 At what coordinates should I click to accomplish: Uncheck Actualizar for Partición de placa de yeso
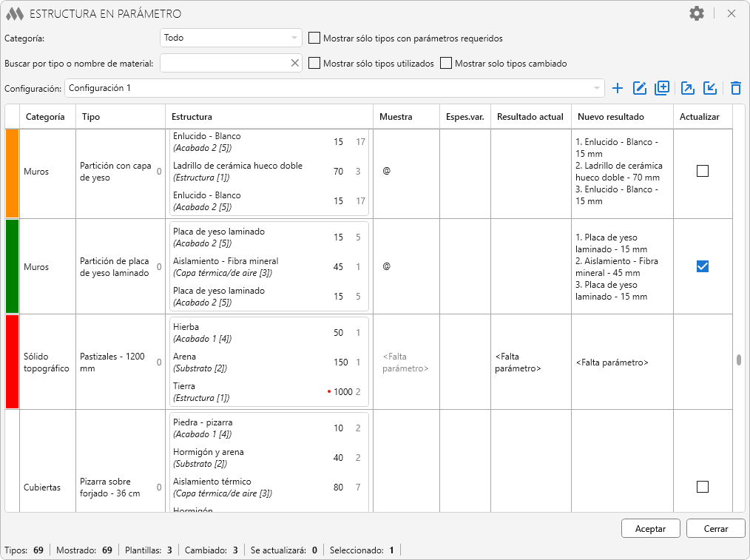pyautogui.click(x=703, y=266)
